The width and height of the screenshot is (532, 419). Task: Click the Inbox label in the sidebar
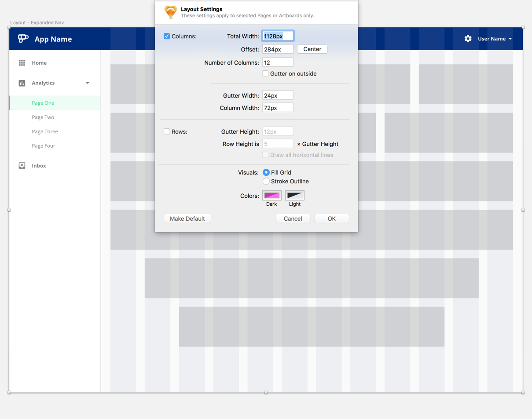(x=39, y=165)
